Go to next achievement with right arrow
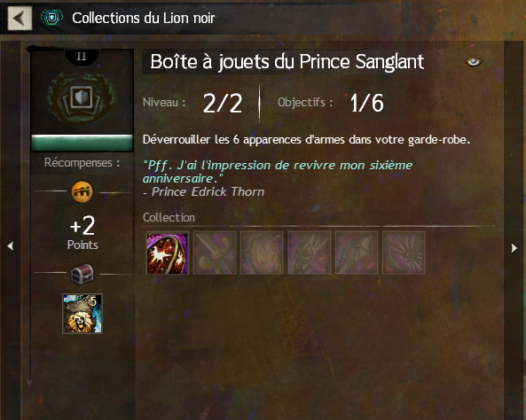Image resolution: width=526 pixels, height=420 pixels. click(x=514, y=248)
